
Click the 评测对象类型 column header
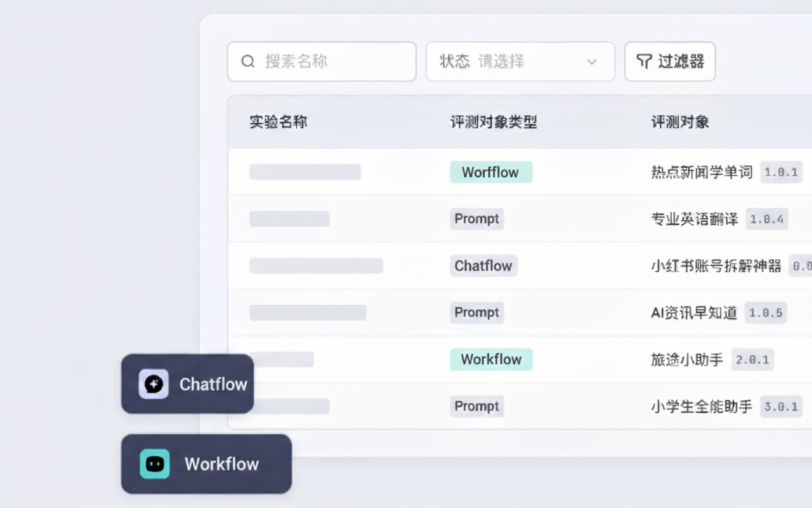point(494,122)
